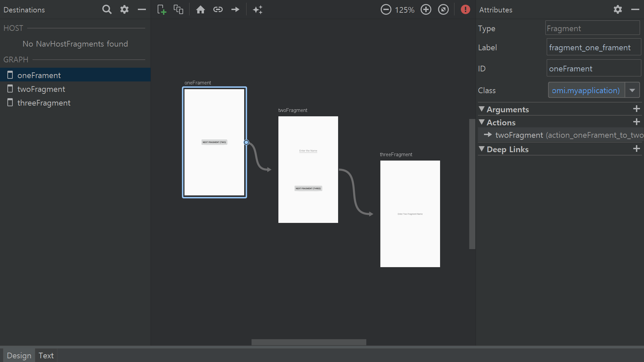Add a new argument with plus
Viewport: 644px width, 362px height.
pos(636,109)
